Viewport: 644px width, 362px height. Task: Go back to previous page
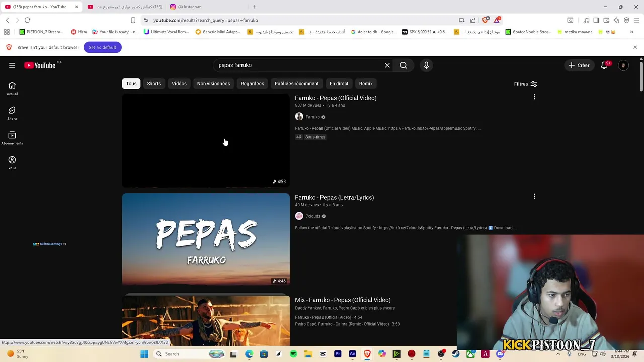(8, 20)
